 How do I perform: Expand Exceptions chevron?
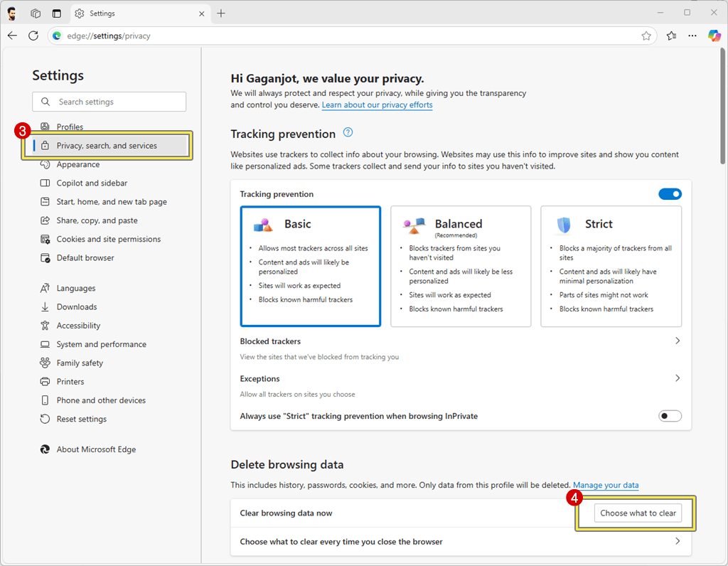(678, 378)
